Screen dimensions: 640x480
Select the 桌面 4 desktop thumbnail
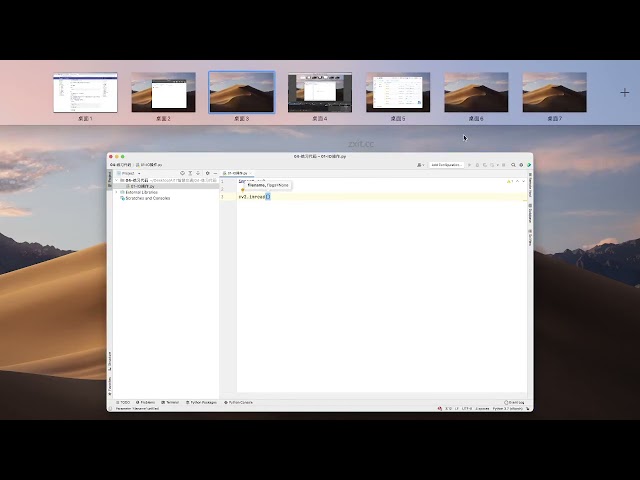click(x=320, y=92)
